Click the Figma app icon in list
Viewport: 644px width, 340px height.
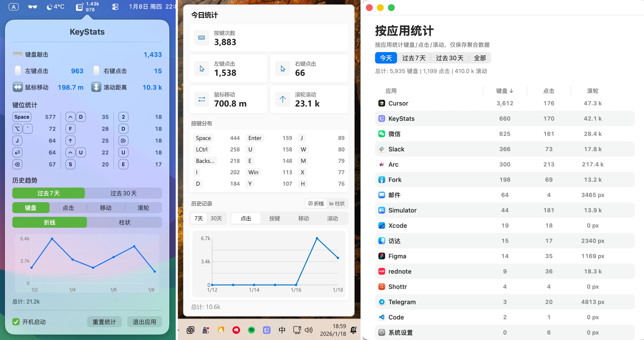point(381,256)
